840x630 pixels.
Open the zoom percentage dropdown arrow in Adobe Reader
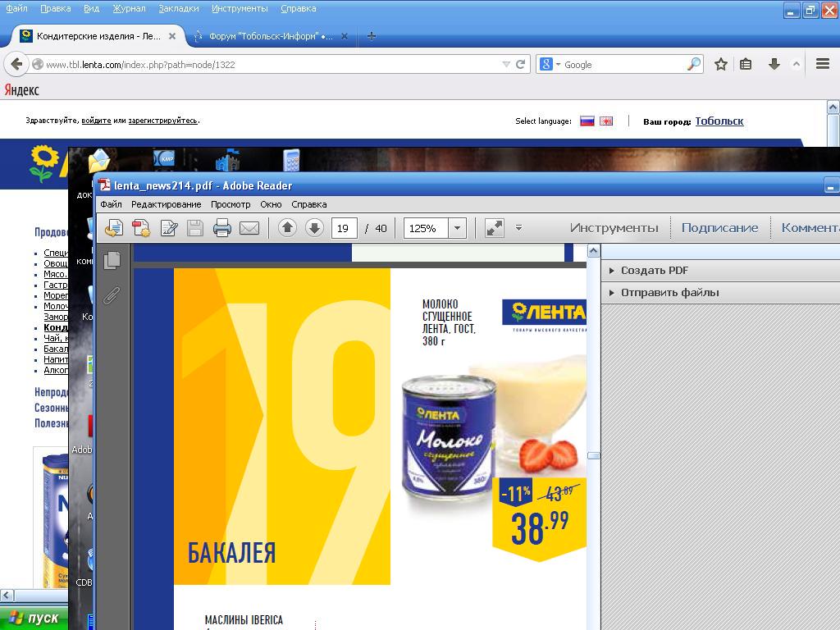[457, 228]
